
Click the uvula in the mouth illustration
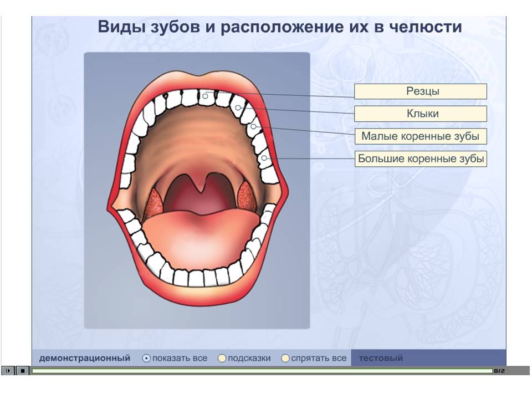tap(201, 183)
